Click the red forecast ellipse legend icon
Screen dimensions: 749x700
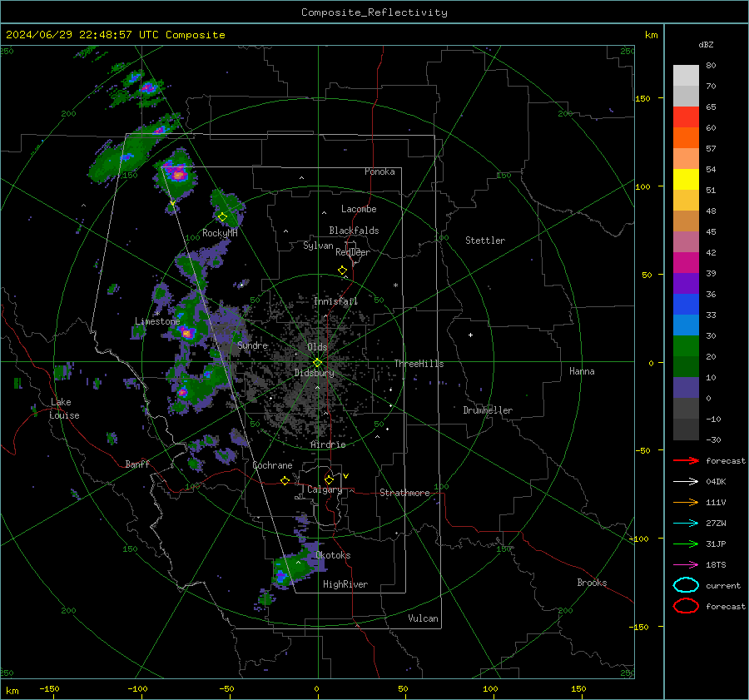click(x=686, y=606)
